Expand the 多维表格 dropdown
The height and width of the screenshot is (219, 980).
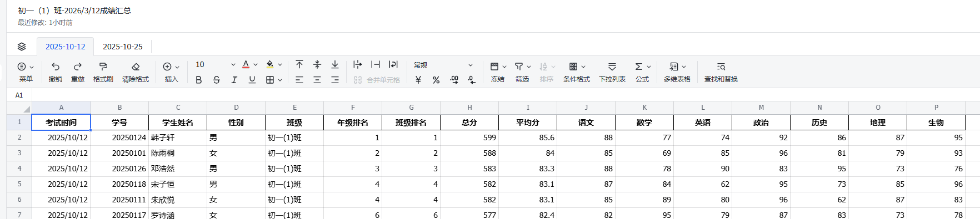[x=684, y=67]
